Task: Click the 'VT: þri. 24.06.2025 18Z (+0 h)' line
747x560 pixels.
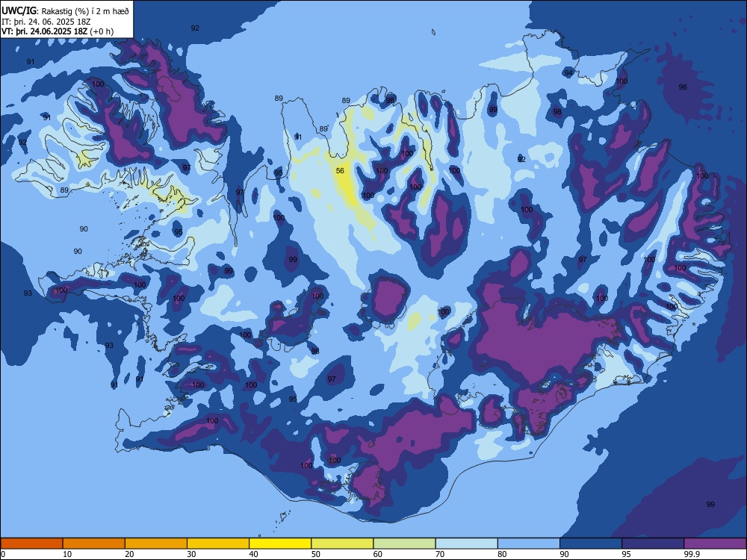Action: (x=58, y=31)
